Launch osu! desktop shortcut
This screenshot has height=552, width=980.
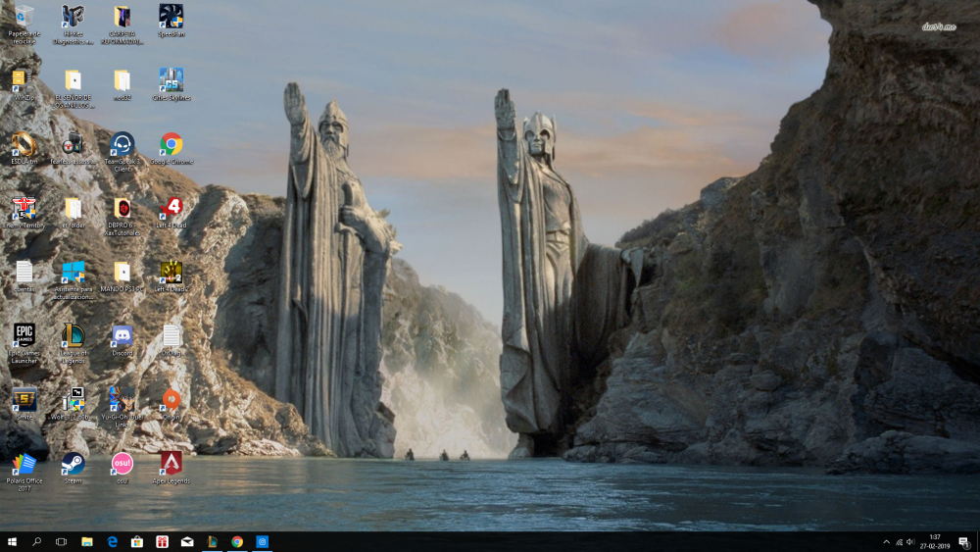(122, 467)
